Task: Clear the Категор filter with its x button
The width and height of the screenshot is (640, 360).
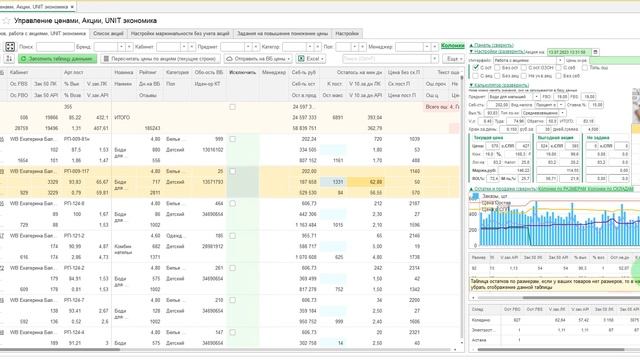Action: click(x=318, y=47)
